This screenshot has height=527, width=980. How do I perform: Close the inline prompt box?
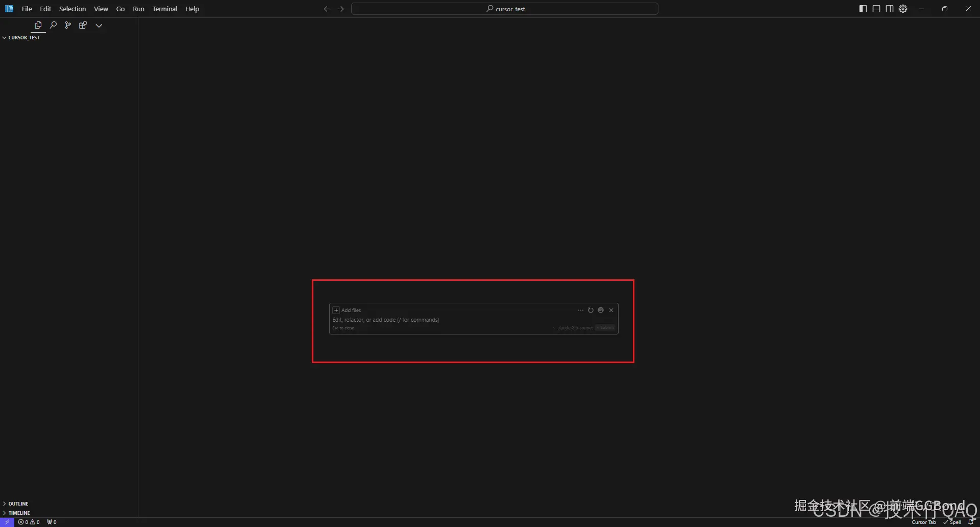(x=611, y=310)
